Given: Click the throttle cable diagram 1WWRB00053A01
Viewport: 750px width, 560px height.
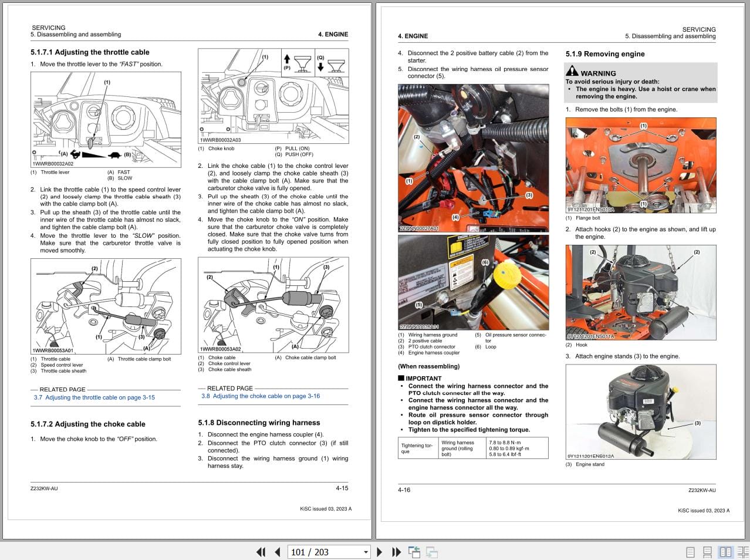Looking at the screenshot, I should coord(106,306).
